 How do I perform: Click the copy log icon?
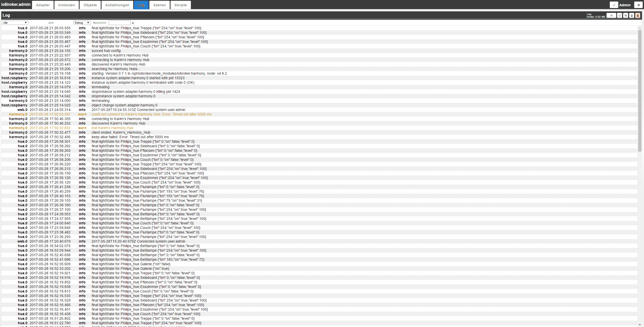click(626, 15)
